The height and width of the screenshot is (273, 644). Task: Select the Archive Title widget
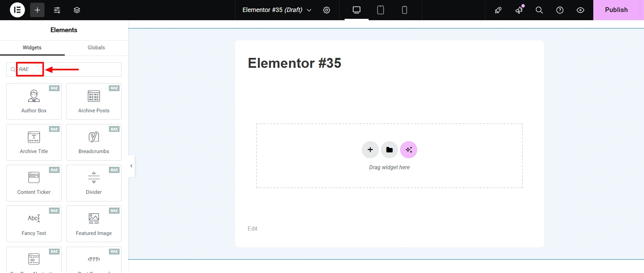pos(34,142)
